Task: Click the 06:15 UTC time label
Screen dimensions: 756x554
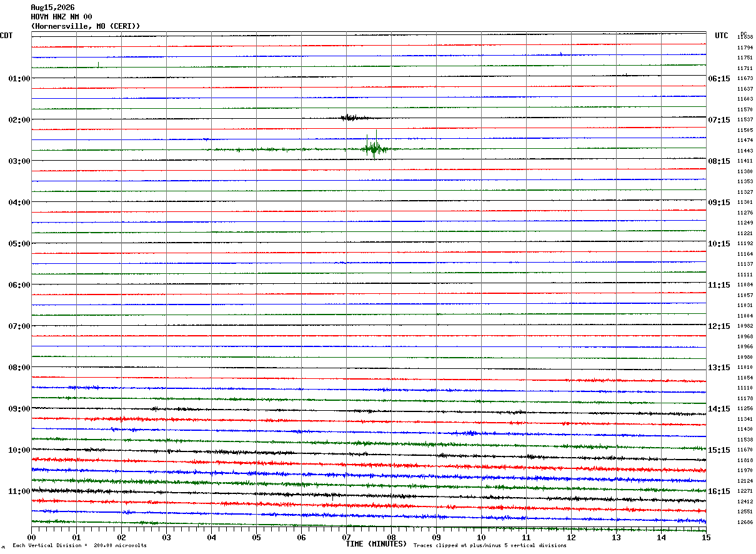Action: pos(719,79)
